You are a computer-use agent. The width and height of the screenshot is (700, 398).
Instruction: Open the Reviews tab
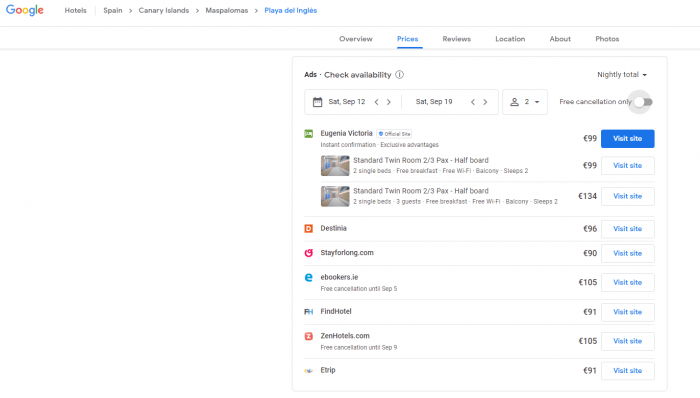coord(457,39)
